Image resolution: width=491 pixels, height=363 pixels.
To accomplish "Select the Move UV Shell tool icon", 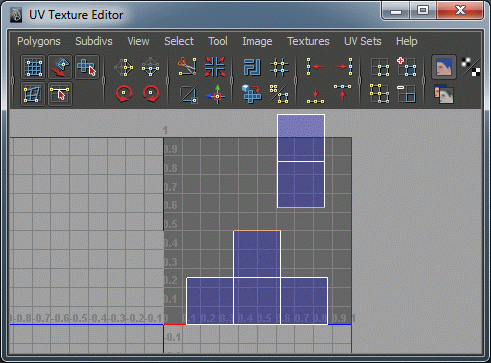I will tap(87, 67).
